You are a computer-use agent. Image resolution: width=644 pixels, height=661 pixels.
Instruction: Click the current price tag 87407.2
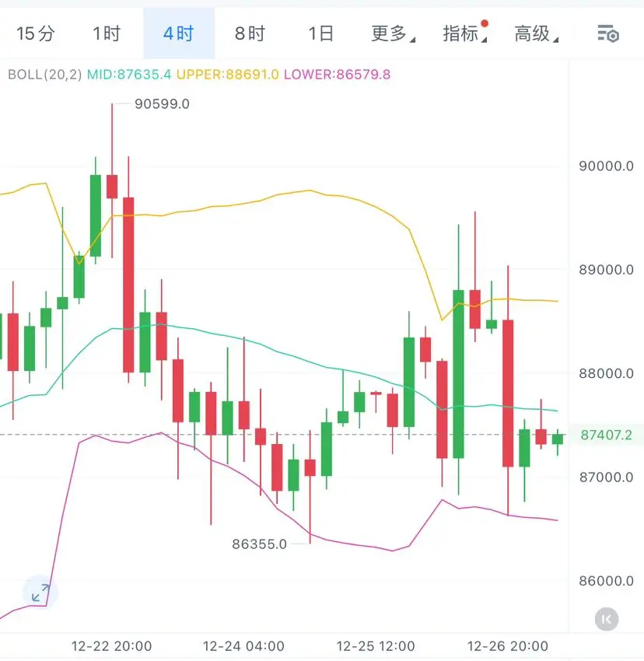[606, 435]
